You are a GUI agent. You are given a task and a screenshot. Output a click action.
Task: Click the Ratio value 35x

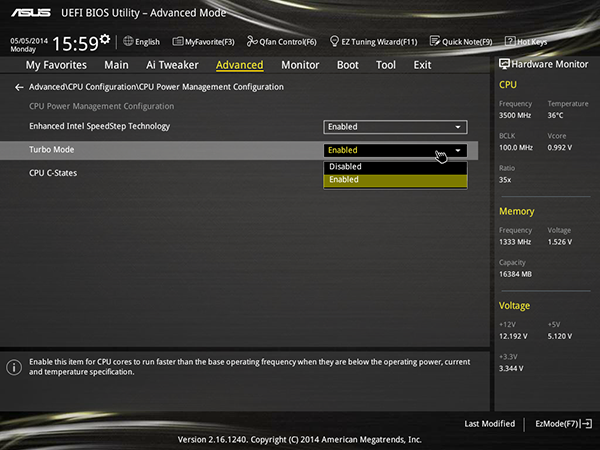point(505,180)
